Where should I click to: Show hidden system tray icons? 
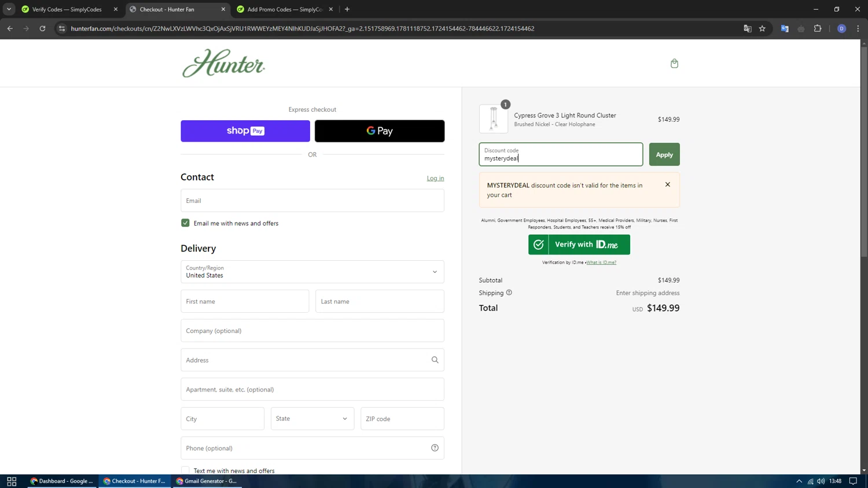tap(799, 481)
